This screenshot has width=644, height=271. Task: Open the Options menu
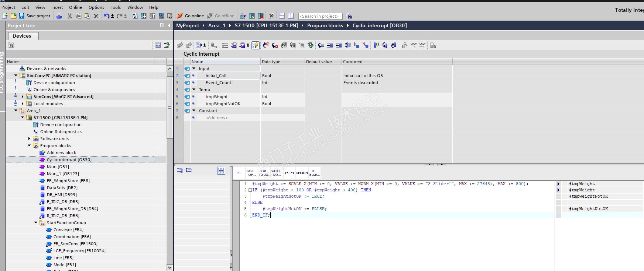click(96, 7)
